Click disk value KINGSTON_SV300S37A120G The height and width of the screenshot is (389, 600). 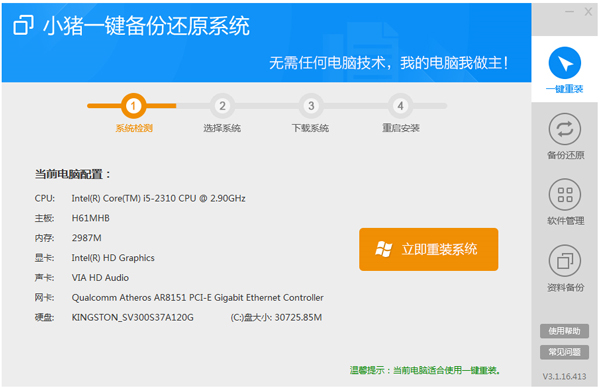click(x=132, y=318)
